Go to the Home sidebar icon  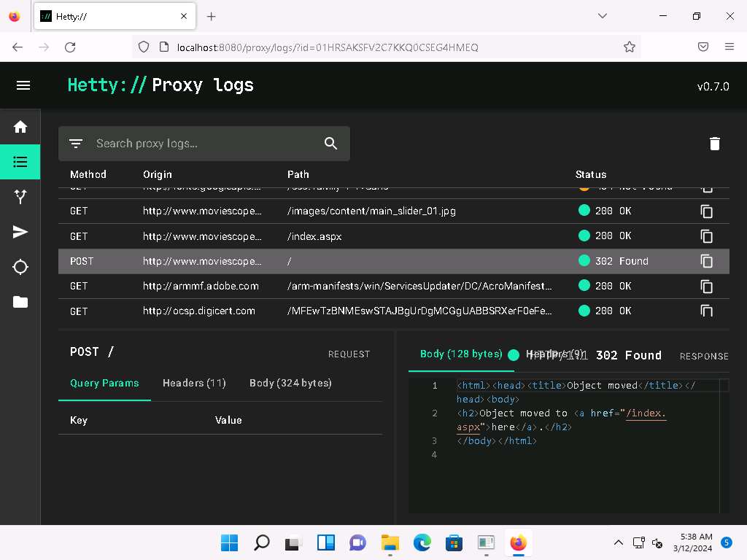pos(20,127)
